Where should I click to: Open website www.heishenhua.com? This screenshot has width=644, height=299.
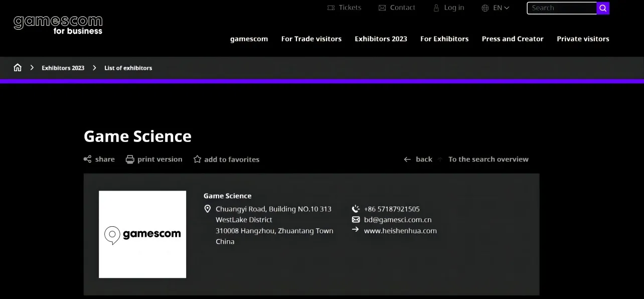pyautogui.click(x=400, y=231)
